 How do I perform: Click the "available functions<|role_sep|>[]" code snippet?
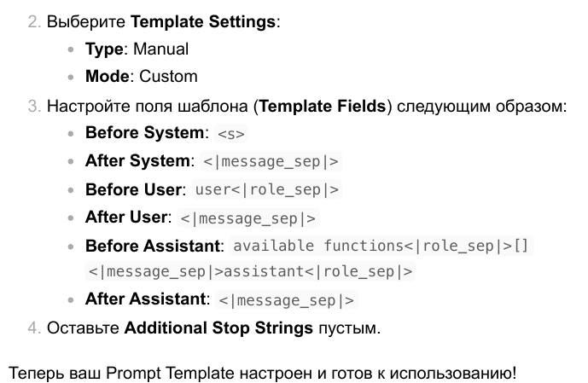pos(381,247)
